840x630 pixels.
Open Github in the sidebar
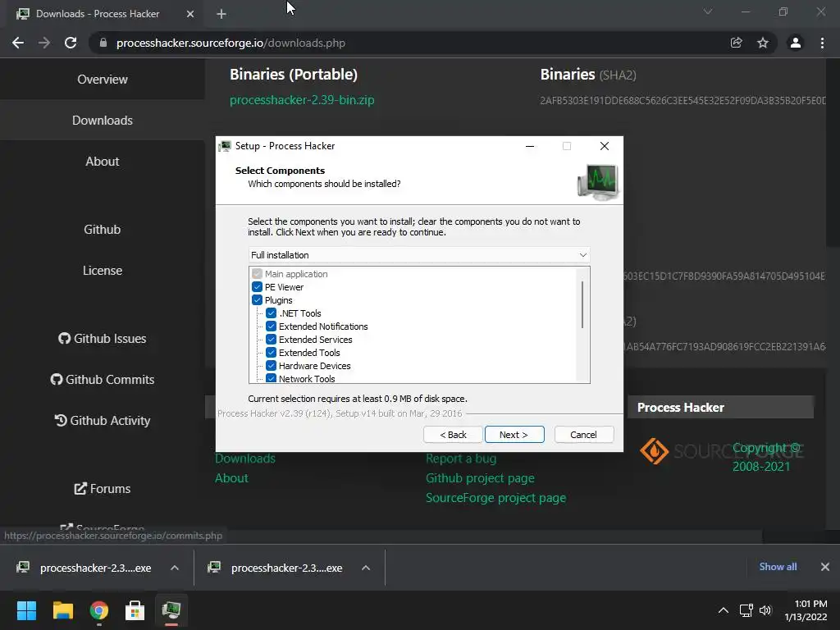pos(103,230)
